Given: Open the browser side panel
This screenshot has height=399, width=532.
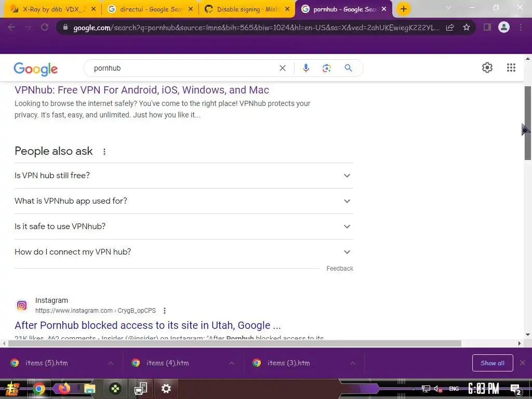Looking at the screenshot, I should pyautogui.click(x=487, y=28).
